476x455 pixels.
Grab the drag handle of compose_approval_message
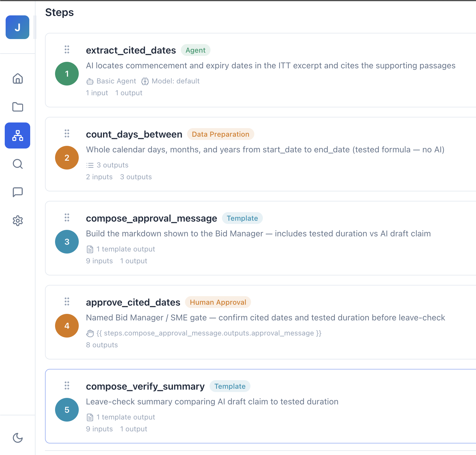tap(67, 217)
